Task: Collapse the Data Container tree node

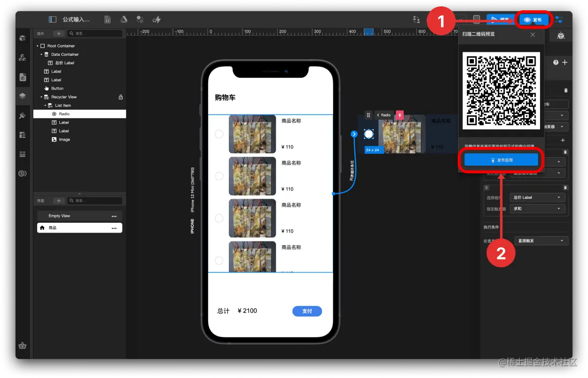Action: (x=42, y=54)
